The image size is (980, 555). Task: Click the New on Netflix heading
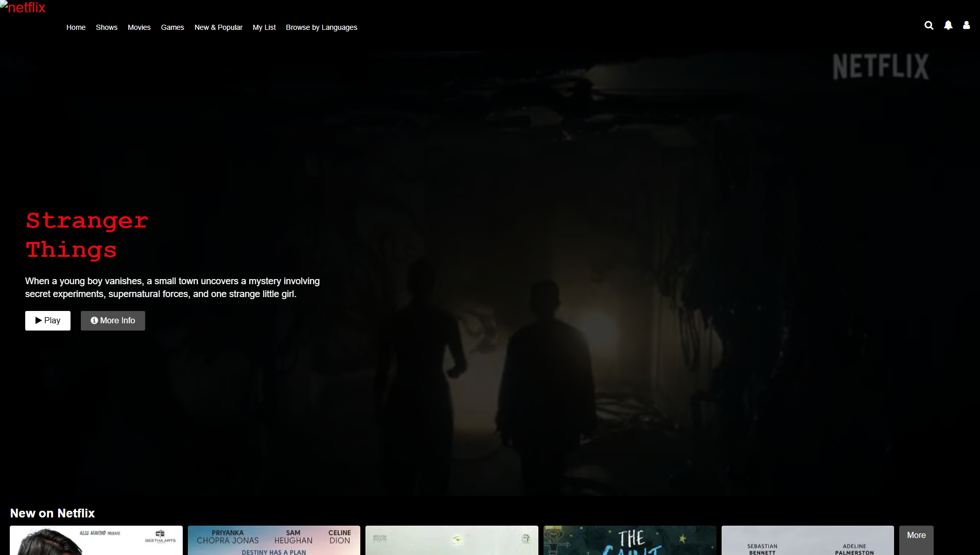pyautogui.click(x=52, y=513)
